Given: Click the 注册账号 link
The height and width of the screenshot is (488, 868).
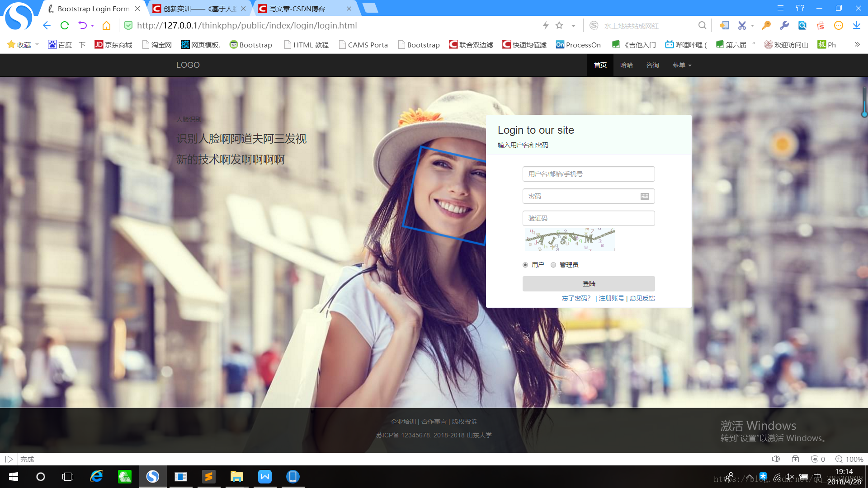Looking at the screenshot, I should coord(611,298).
